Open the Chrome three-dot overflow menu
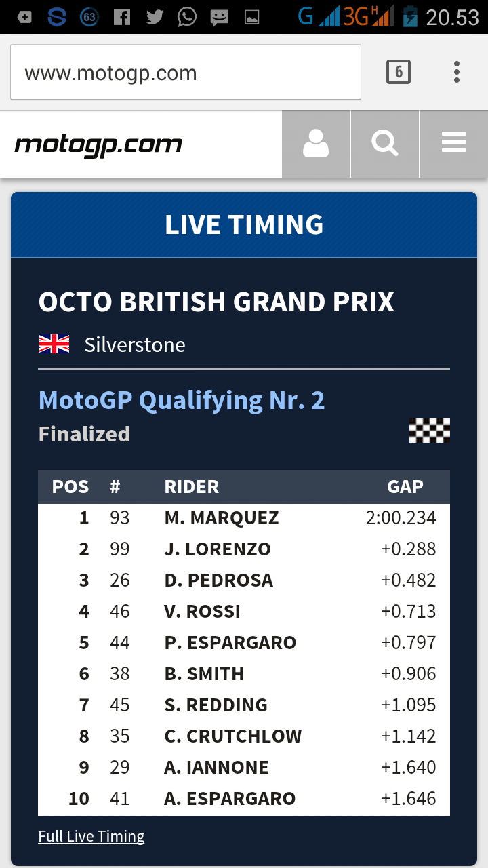This screenshot has height=868, width=488. pyautogui.click(x=457, y=72)
